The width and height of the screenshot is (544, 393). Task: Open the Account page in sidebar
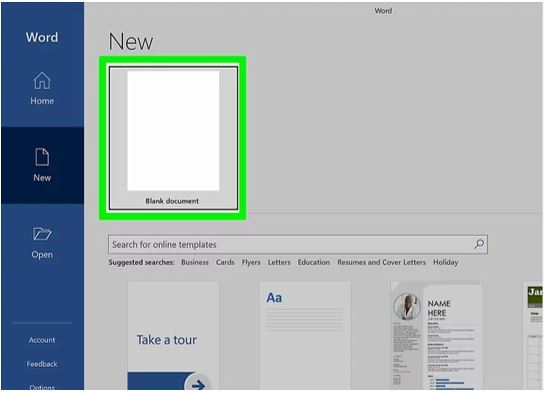pos(42,340)
